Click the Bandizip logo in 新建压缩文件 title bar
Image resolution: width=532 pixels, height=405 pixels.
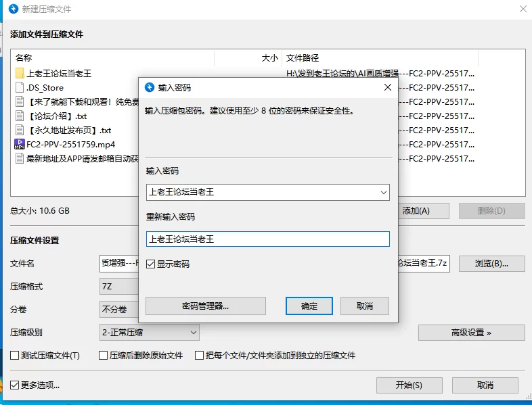tap(14, 9)
